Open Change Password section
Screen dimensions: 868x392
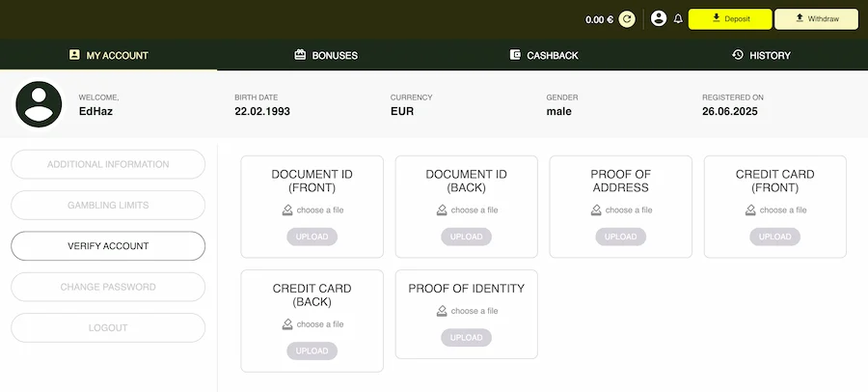click(108, 287)
